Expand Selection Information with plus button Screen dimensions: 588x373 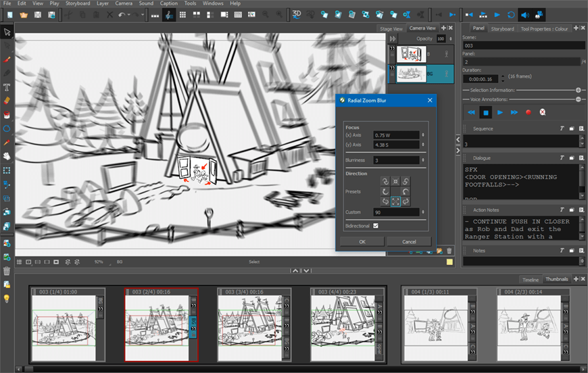578,90
